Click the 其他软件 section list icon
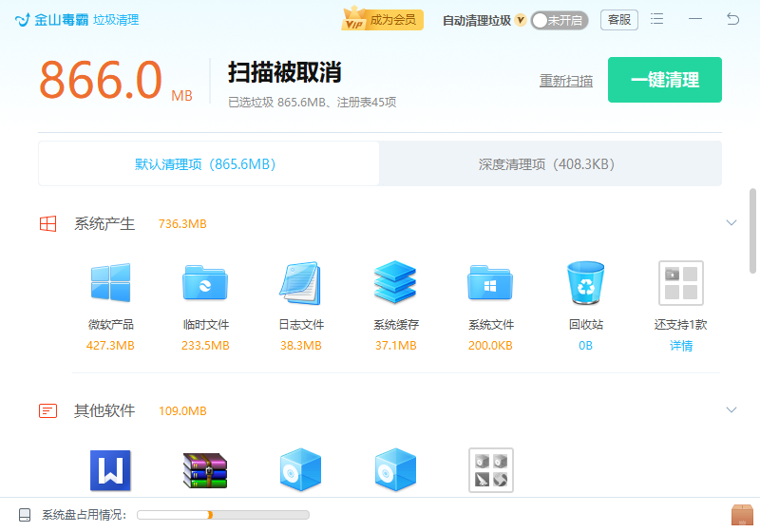 (48, 410)
